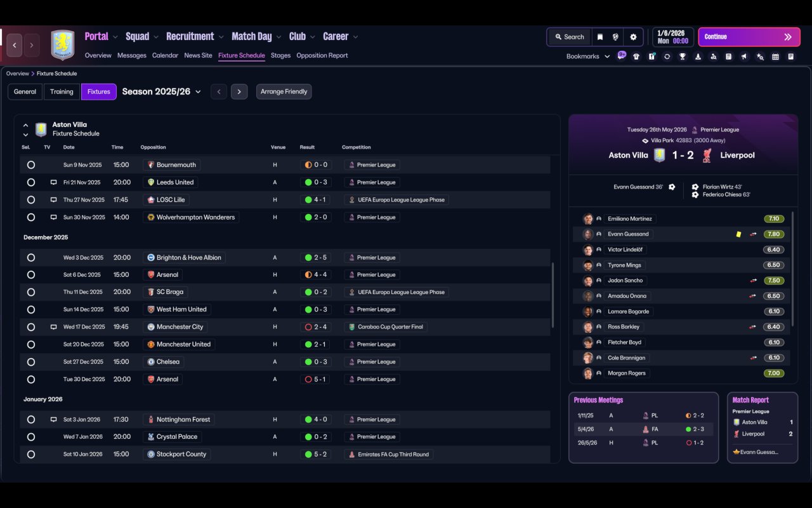Click TV icon on the LOSC Lille row
This screenshot has height=508, width=812.
[x=54, y=200]
